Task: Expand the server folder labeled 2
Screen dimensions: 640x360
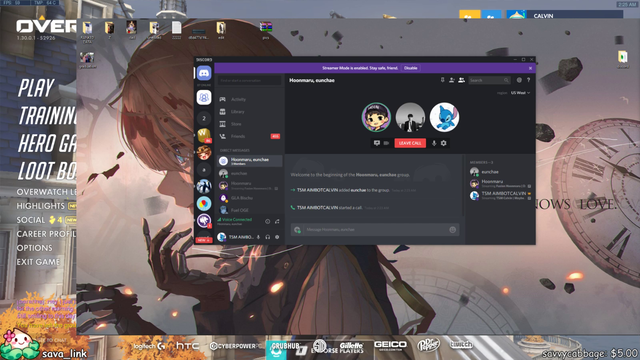Action: pos(204,118)
